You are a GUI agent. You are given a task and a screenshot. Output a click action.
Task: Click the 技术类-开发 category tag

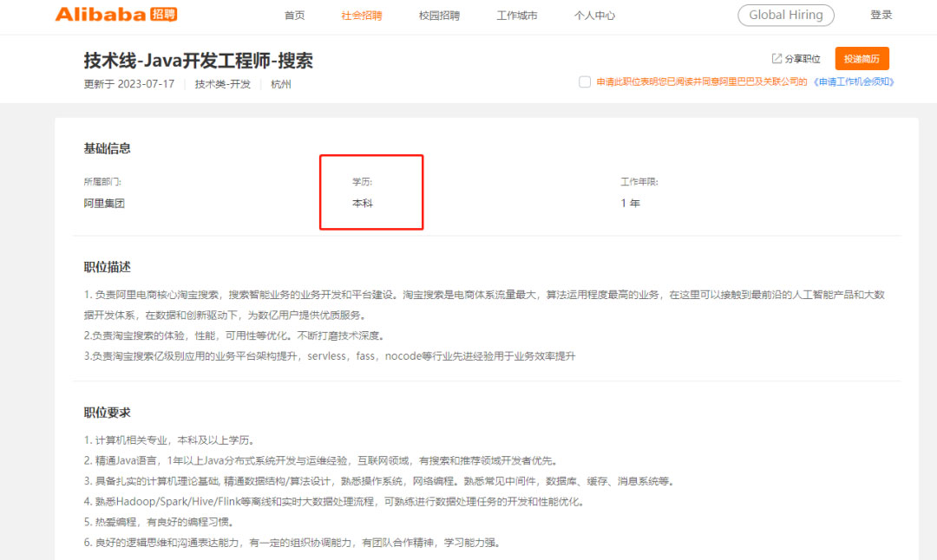click(222, 84)
